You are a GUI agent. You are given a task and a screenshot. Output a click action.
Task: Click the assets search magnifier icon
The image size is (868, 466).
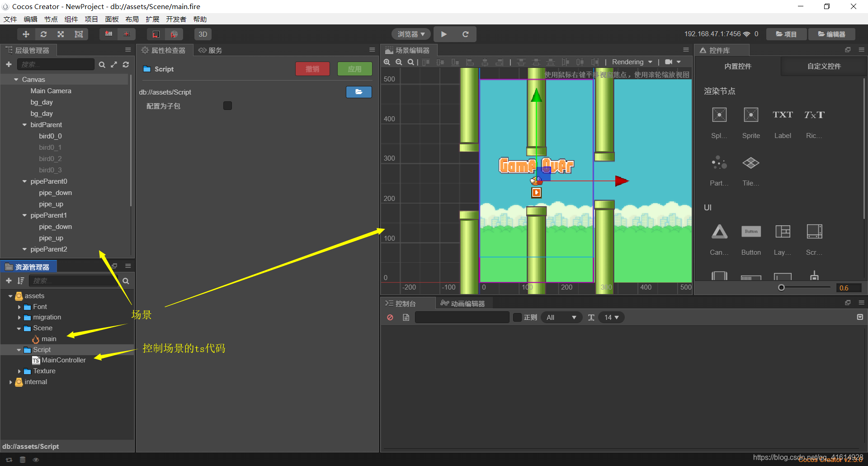click(126, 281)
